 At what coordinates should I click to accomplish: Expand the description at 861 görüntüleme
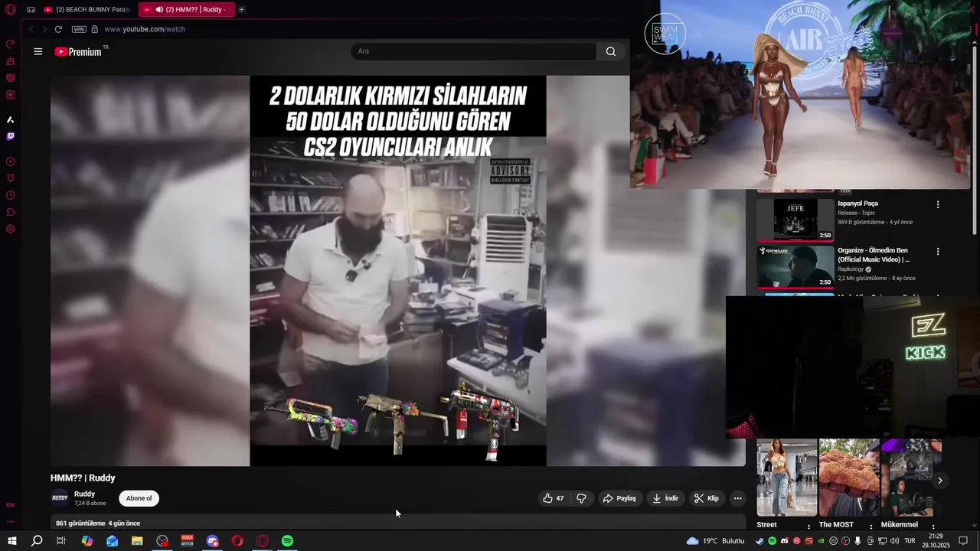(398, 523)
